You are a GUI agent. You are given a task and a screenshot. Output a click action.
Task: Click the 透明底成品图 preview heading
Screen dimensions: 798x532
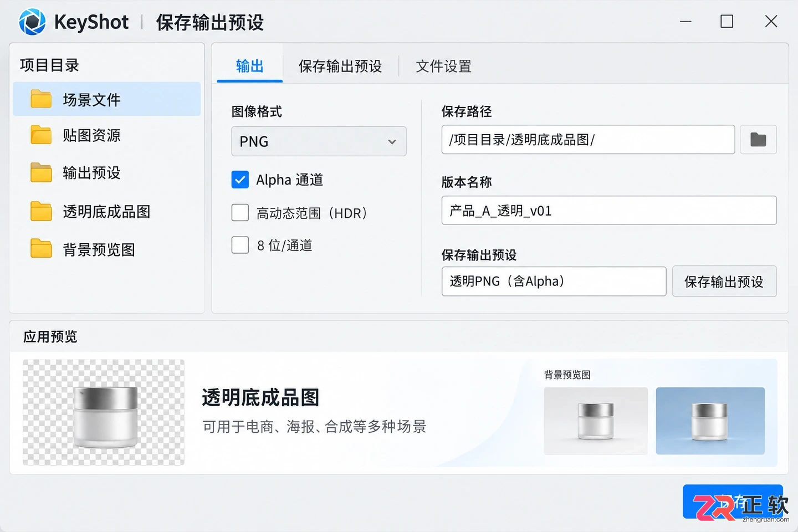(260, 397)
